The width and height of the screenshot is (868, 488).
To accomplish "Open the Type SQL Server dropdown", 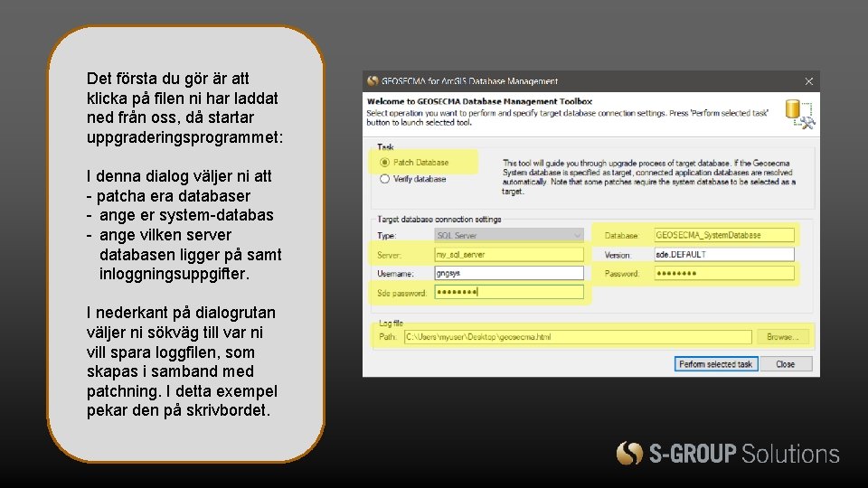I will pos(509,235).
